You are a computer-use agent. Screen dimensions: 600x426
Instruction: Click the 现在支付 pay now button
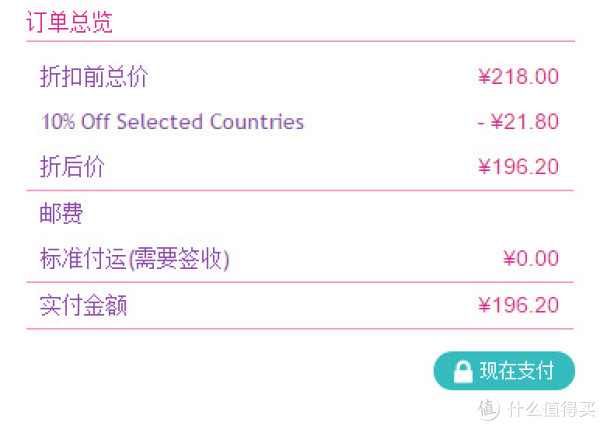pos(504,371)
